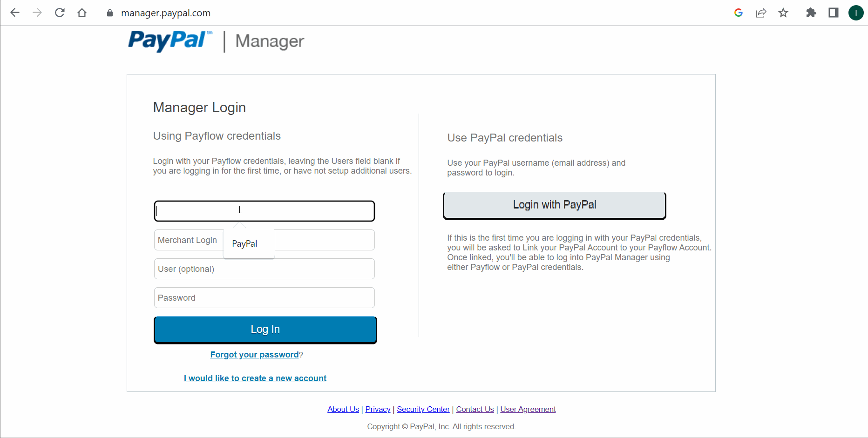This screenshot has height=438, width=868.
Task: Open the Security Center footer link
Action: pyautogui.click(x=423, y=409)
